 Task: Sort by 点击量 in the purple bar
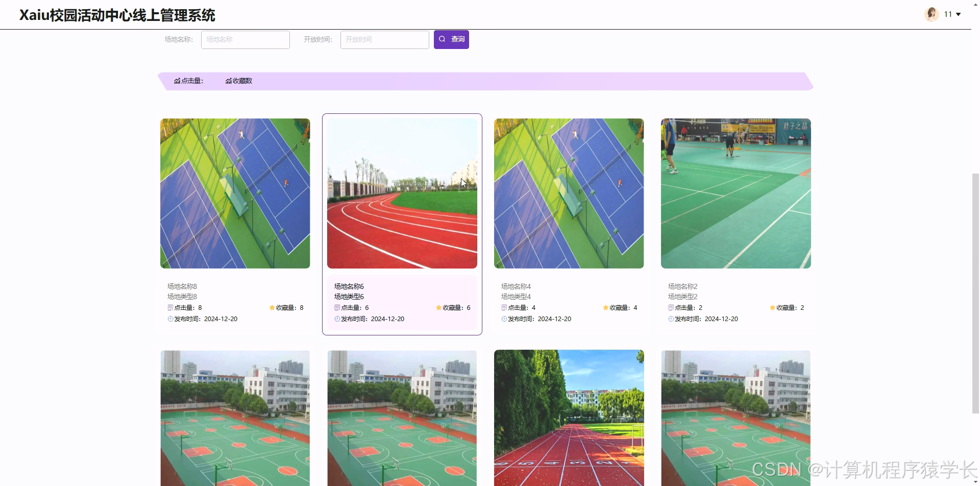tap(188, 81)
